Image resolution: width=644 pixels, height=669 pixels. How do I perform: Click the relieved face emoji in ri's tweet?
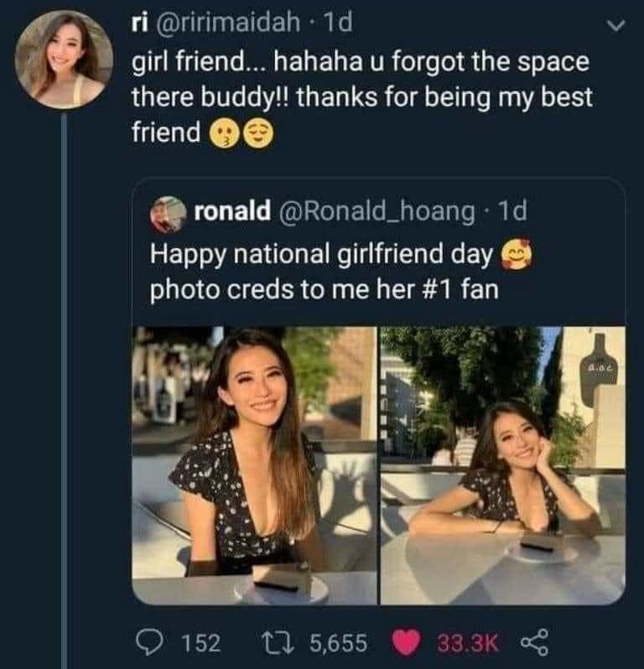pos(256,132)
